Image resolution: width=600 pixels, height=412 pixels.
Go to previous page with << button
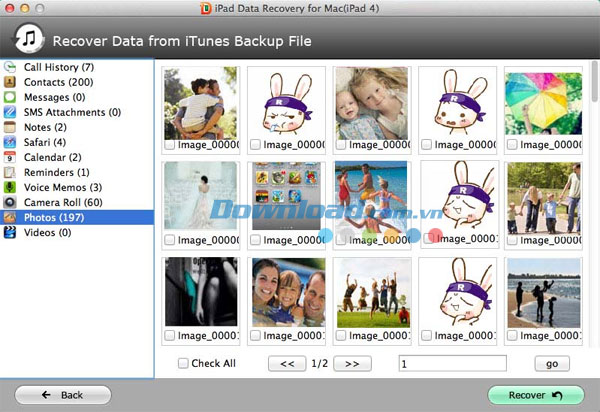(287, 363)
